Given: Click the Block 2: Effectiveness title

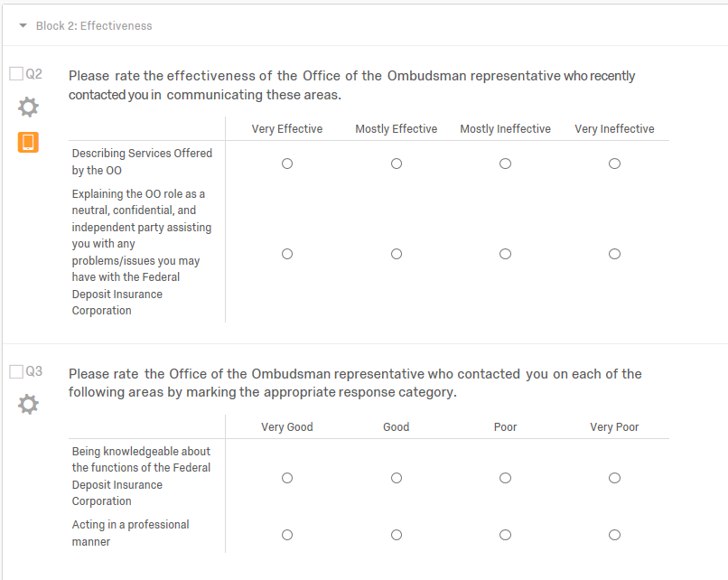Looking at the screenshot, I should (x=94, y=26).
